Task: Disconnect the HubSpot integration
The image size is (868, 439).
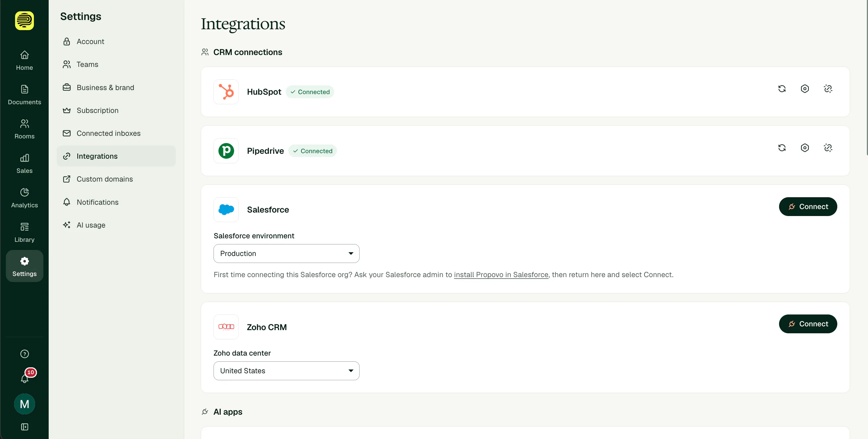Action: point(828,89)
